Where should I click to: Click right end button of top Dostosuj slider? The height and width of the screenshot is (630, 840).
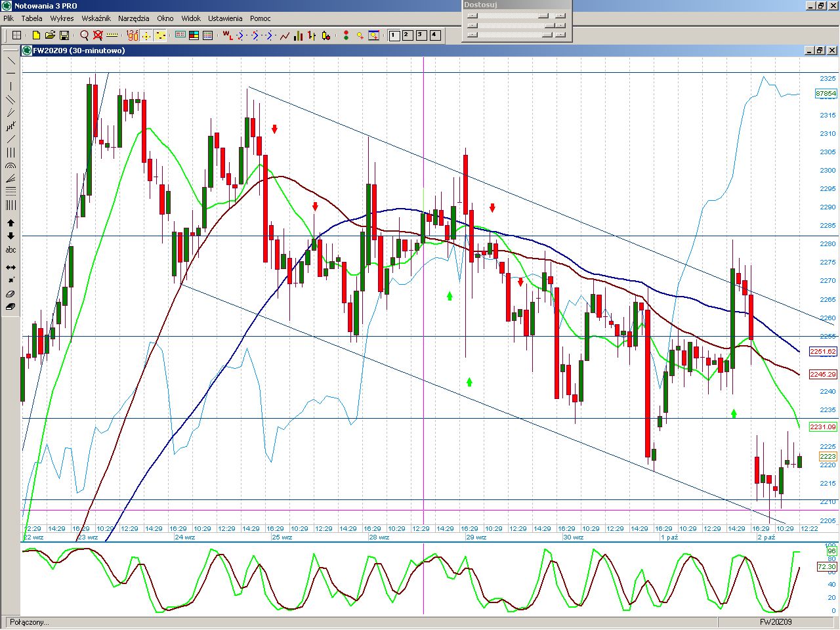coord(560,16)
